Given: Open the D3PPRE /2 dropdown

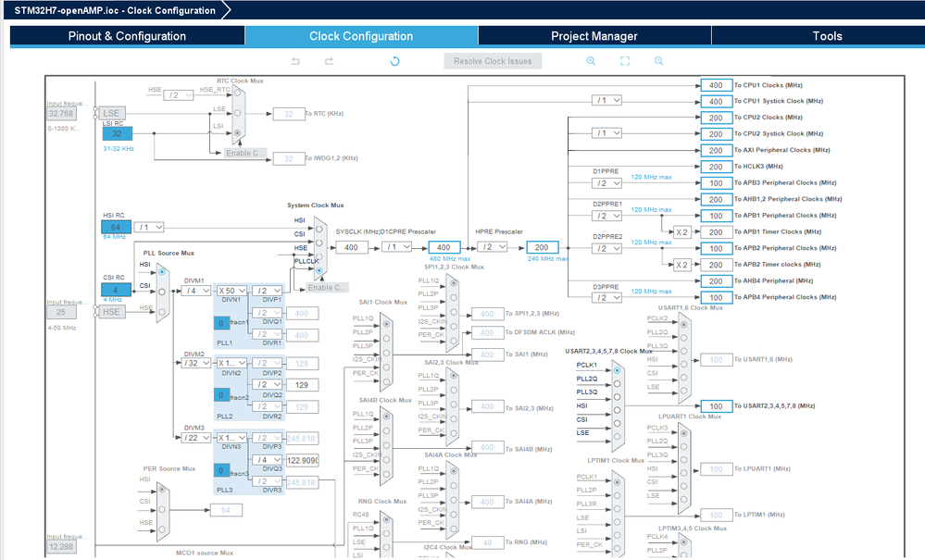Looking at the screenshot, I should click(606, 298).
